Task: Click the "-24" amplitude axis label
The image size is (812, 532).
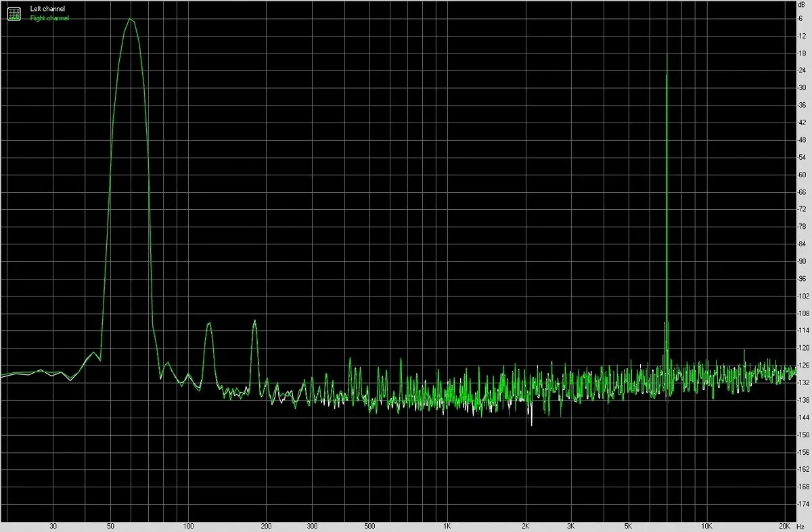Action: click(x=802, y=70)
